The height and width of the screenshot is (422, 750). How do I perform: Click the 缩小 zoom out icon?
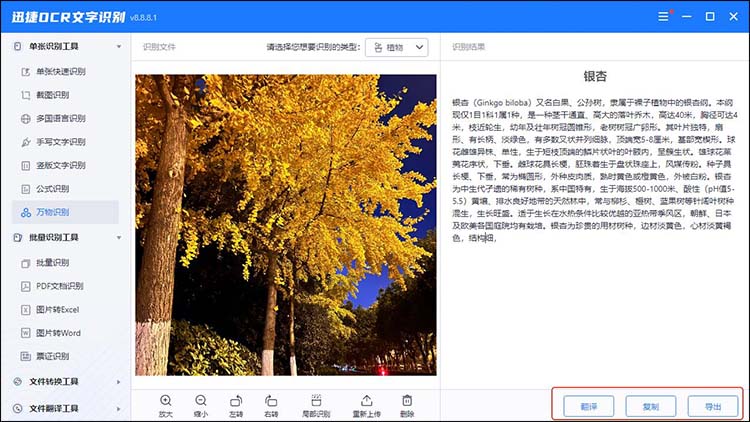[x=200, y=401]
